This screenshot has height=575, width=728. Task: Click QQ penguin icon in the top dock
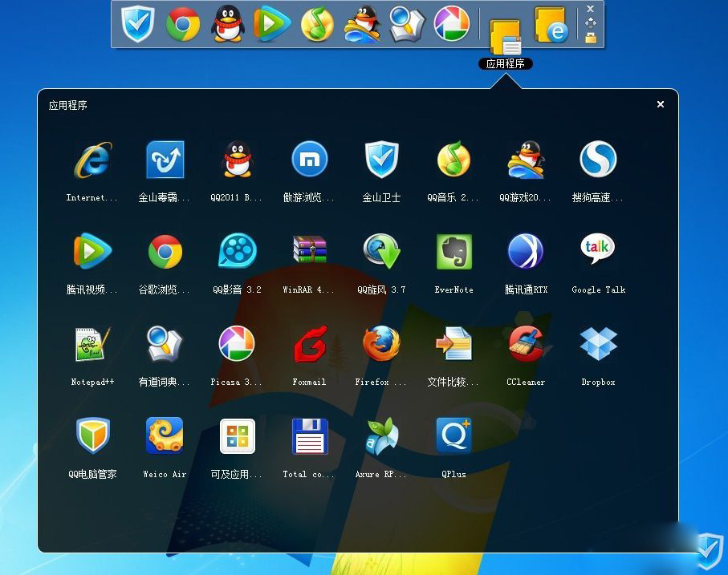click(227, 23)
